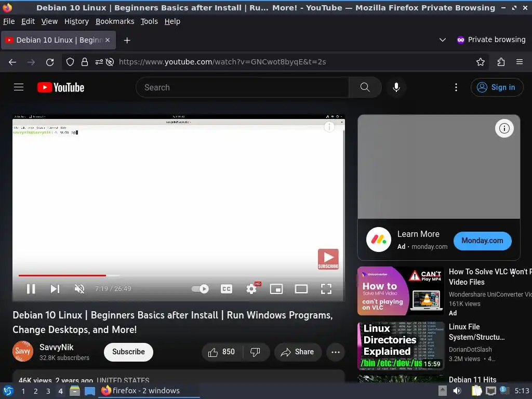Expand the list all tabs chevron
The height and width of the screenshot is (399, 532).
(443, 39)
